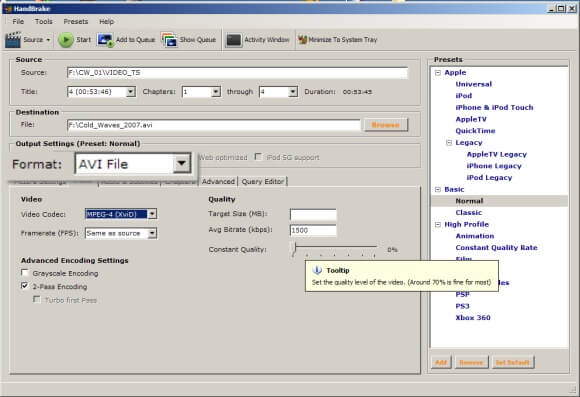Viewport: 580px width, 397px height.
Task: Select the iPod preset
Action: 463,96
